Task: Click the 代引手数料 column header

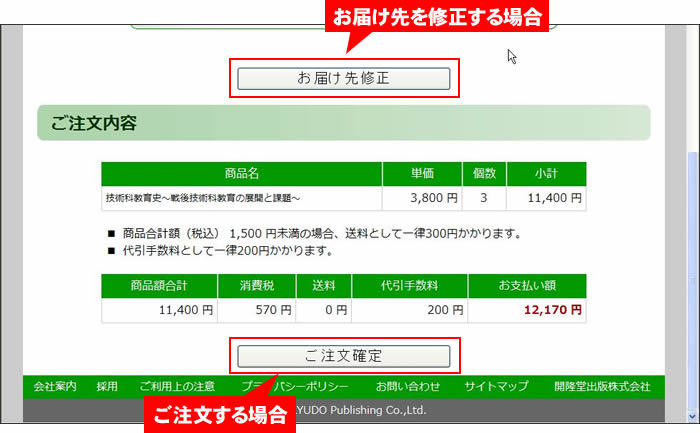Action: click(x=410, y=286)
